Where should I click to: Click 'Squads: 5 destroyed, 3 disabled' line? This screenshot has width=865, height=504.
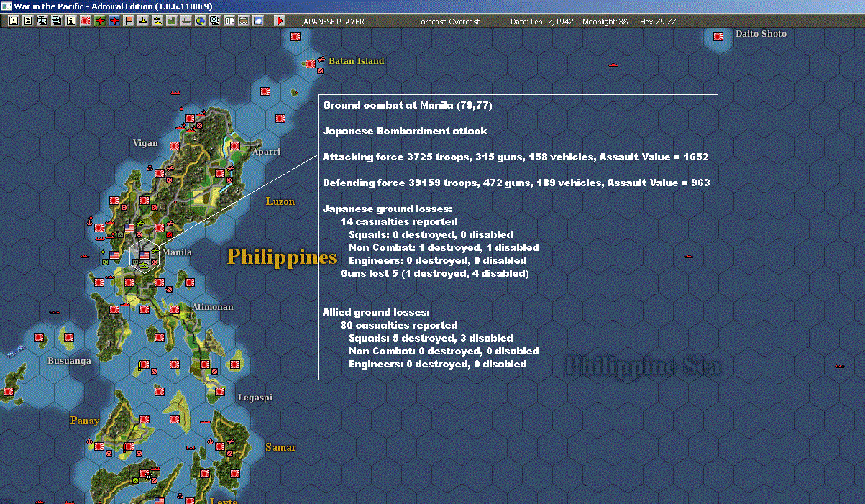[x=431, y=338]
